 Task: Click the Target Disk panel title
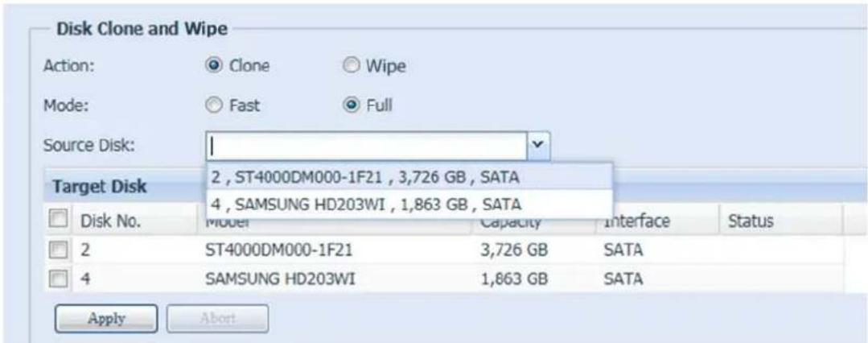click(100, 188)
